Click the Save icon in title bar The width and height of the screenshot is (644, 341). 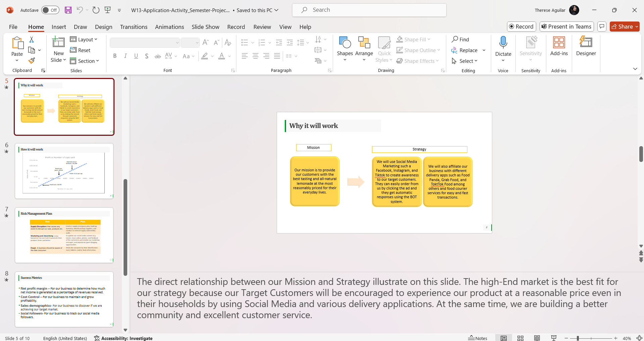point(68,10)
